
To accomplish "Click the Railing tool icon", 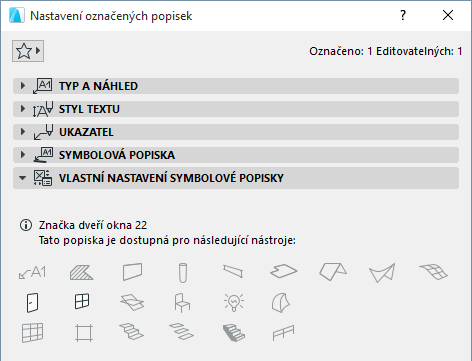I will pyautogui.click(x=283, y=333).
